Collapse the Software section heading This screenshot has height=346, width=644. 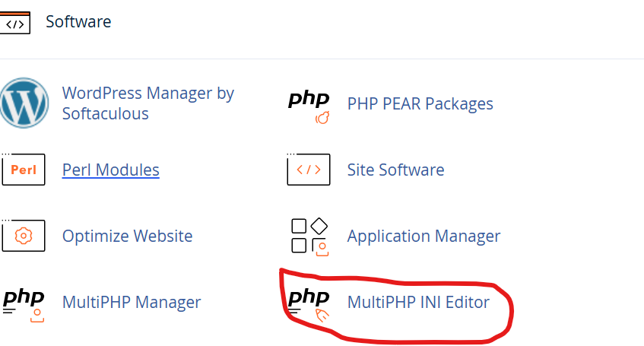[78, 22]
